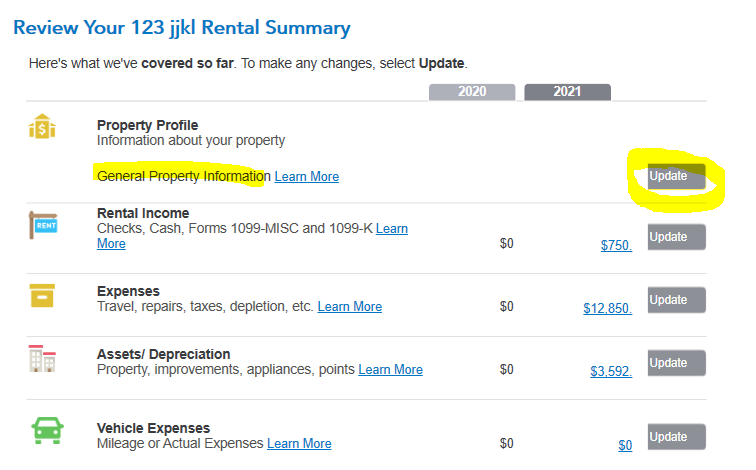Open Learn More for General Property Information

tap(307, 176)
